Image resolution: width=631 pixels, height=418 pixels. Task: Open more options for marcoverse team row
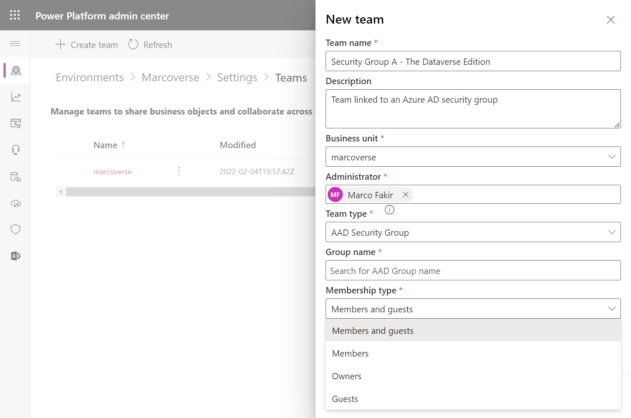coord(179,172)
